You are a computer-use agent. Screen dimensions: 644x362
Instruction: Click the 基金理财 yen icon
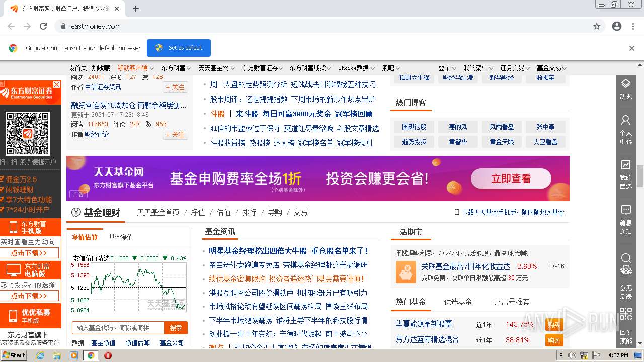point(76,212)
